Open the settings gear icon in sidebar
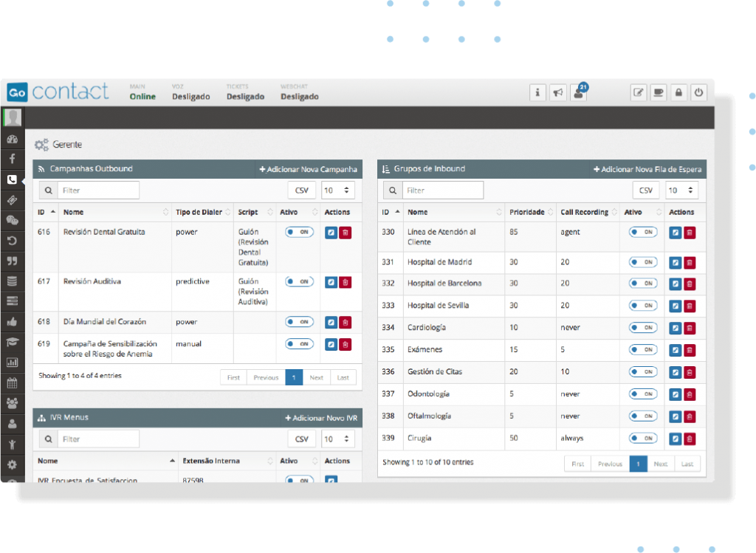 [12, 464]
